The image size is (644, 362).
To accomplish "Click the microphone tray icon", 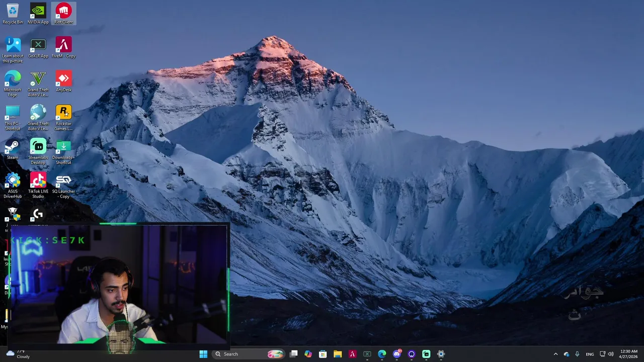I will 577,354.
